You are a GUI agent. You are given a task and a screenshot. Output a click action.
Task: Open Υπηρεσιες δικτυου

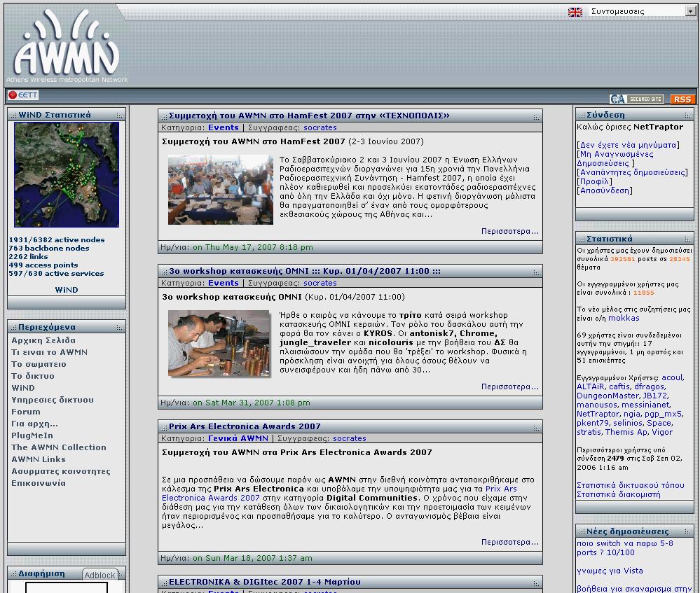53,400
